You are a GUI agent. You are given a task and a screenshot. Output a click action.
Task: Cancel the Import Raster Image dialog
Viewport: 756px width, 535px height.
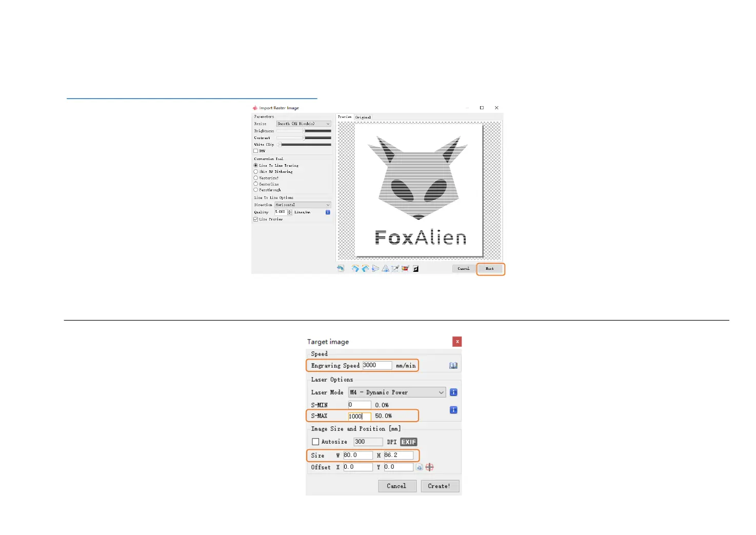(x=464, y=269)
